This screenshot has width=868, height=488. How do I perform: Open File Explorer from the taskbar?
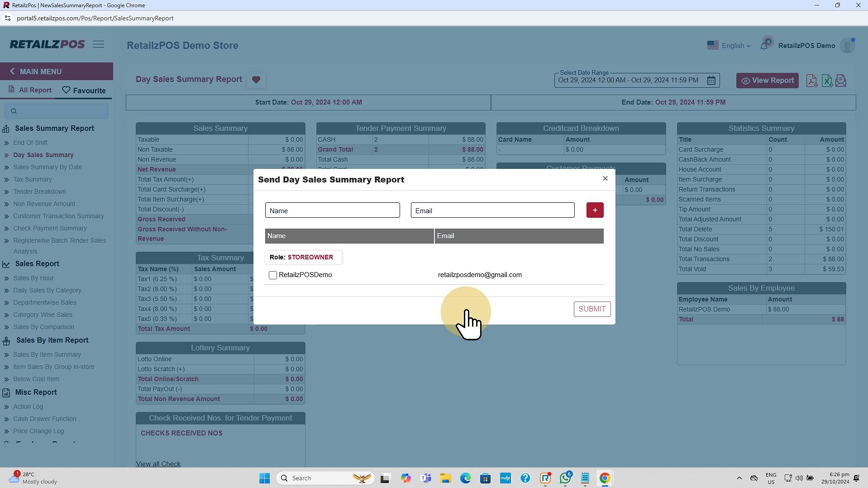(x=445, y=478)
